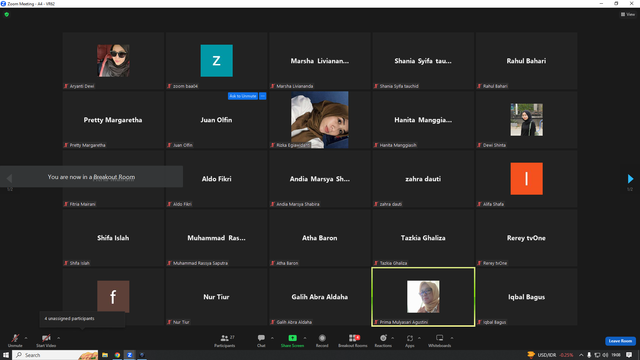Select Aryanti Dewi's profile picture
640x360 pixels.
[x=113, y=61]
